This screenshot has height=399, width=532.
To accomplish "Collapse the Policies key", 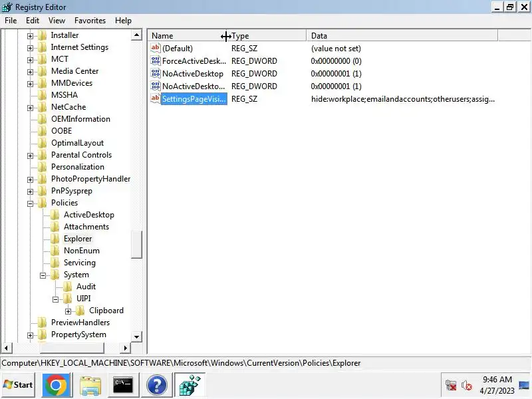I will (30, 203).
